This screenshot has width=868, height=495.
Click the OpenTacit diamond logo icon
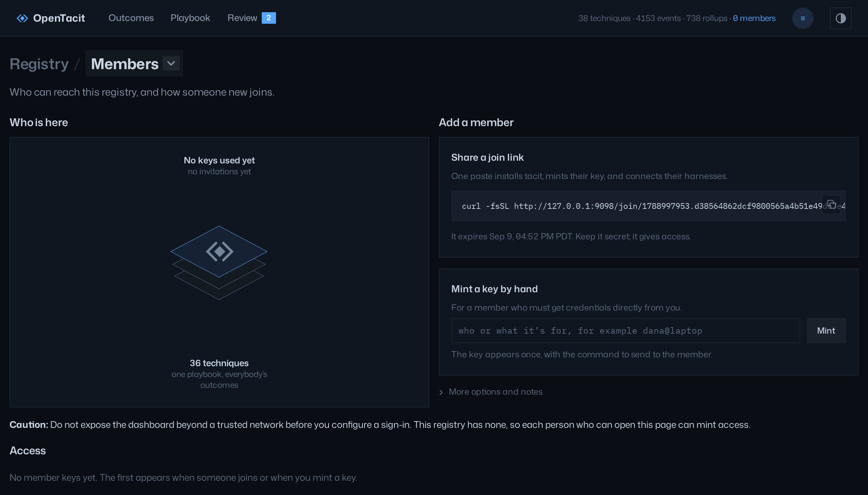click(22, 18)
